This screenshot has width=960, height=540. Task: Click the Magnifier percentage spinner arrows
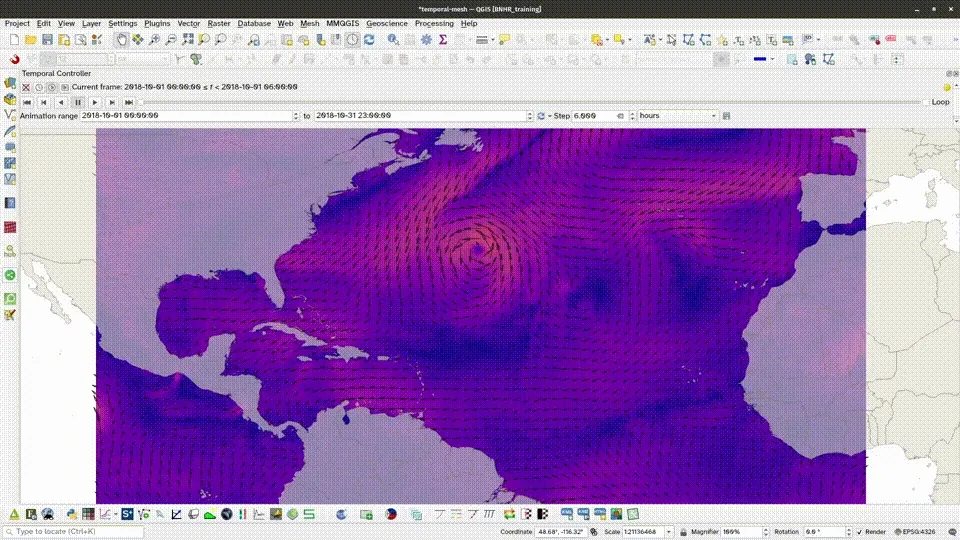point(765,532)
